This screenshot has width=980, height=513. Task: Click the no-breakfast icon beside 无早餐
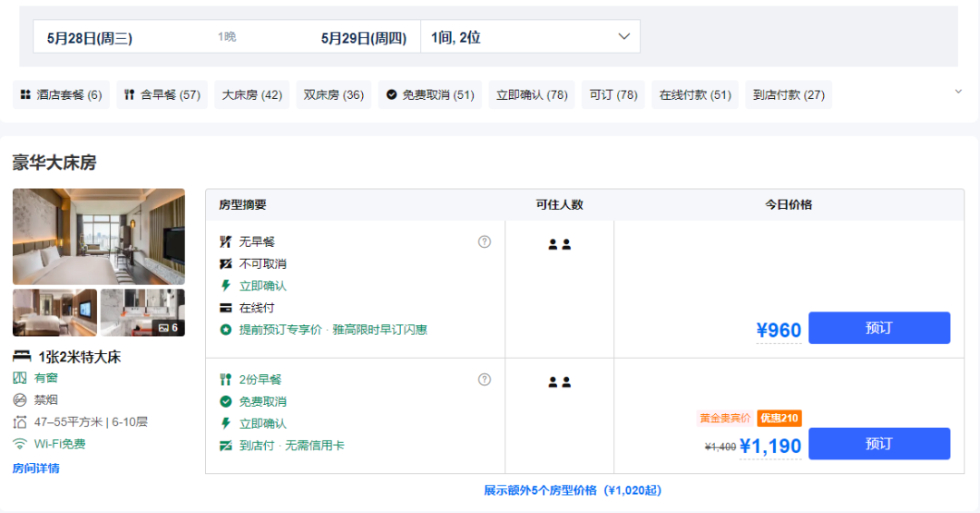click(x=226, y=242)
